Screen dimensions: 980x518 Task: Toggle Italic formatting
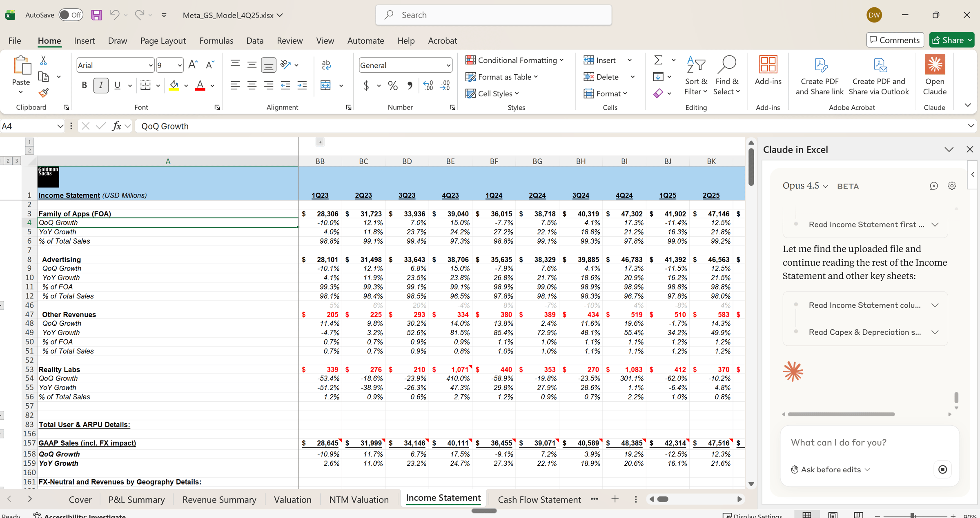click(x=101, y=85)
